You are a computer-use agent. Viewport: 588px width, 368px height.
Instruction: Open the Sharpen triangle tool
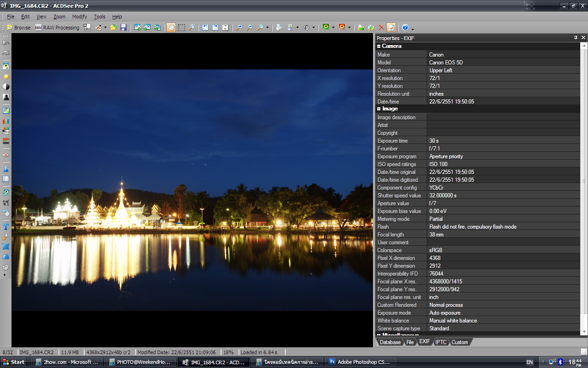pyautogui.click(x=6, y=169)
